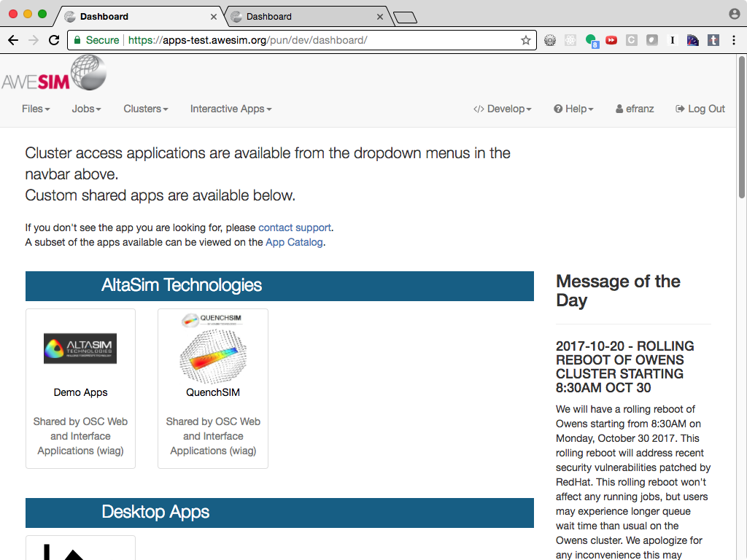Reload the page
The height and width of the screenshot is (560, 747).
pos(53,40)
